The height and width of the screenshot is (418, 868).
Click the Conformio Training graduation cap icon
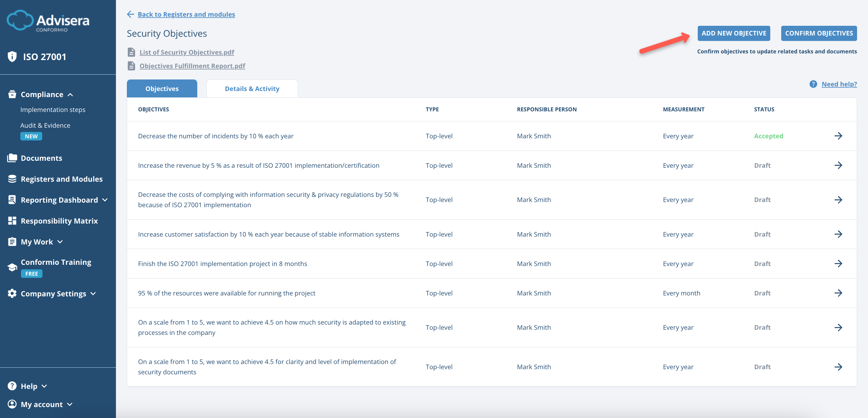point(12,267)
